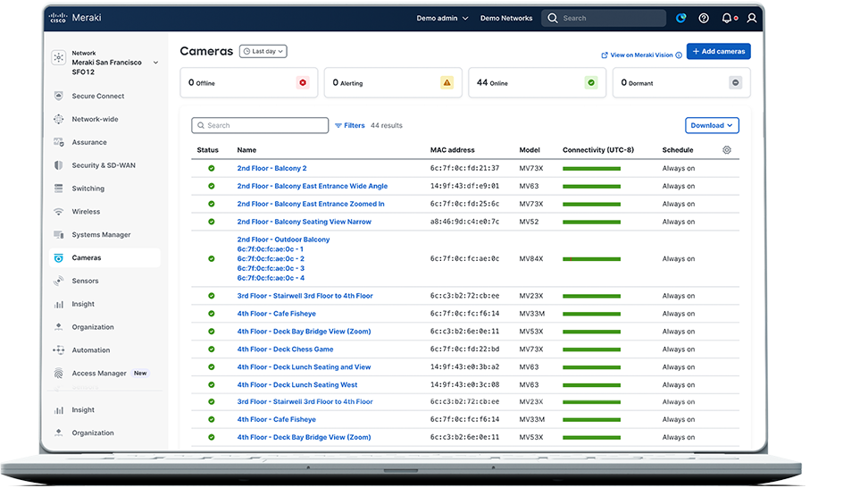Viewport: 868px width, 488px height.
Task: Select Wireless in the sidebar menu
Action: (x=86, y=212)
